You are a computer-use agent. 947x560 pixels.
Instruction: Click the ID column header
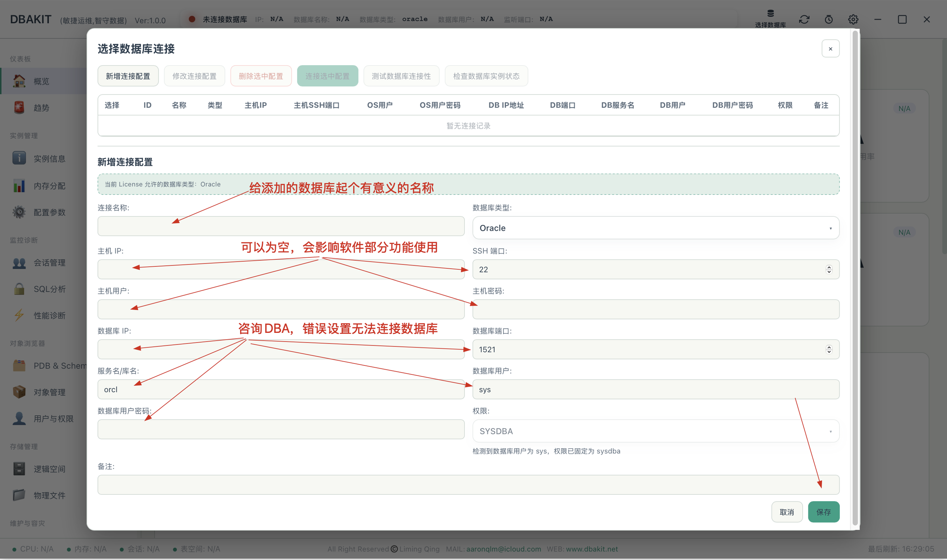pos(148,105)
